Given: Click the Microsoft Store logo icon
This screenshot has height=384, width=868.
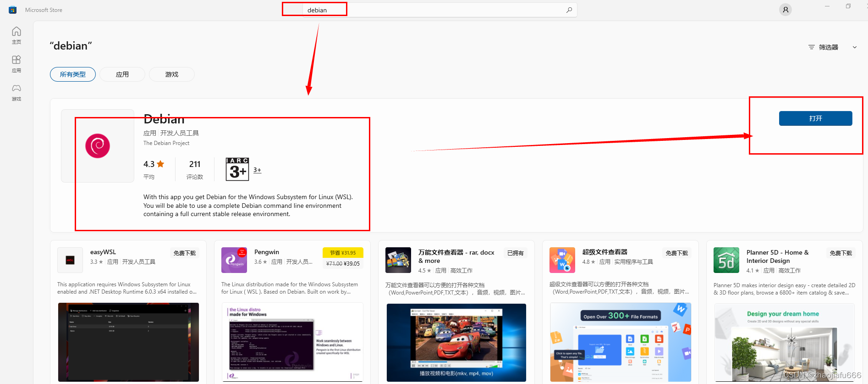Looking at the screenshot, I should [x=13, y=10].
